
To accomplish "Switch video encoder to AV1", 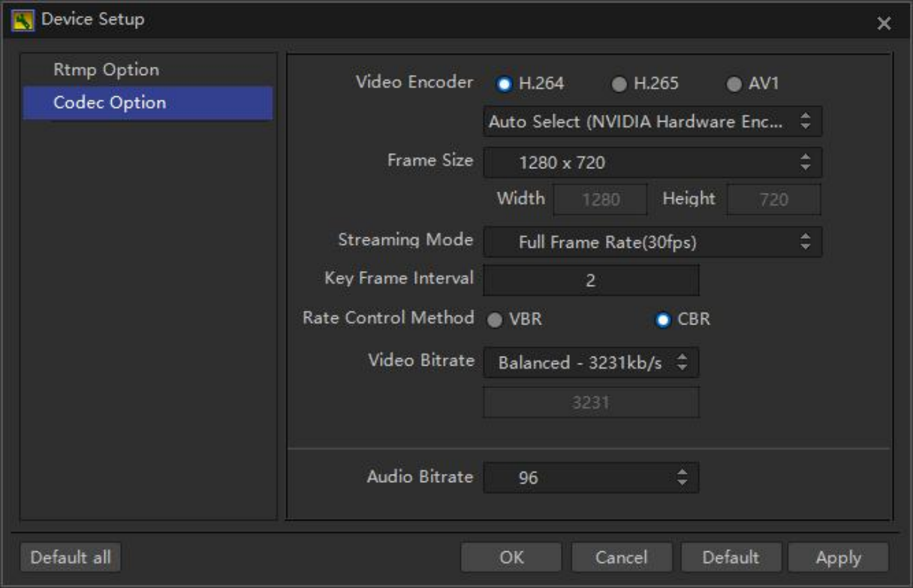I will (734, 85).
